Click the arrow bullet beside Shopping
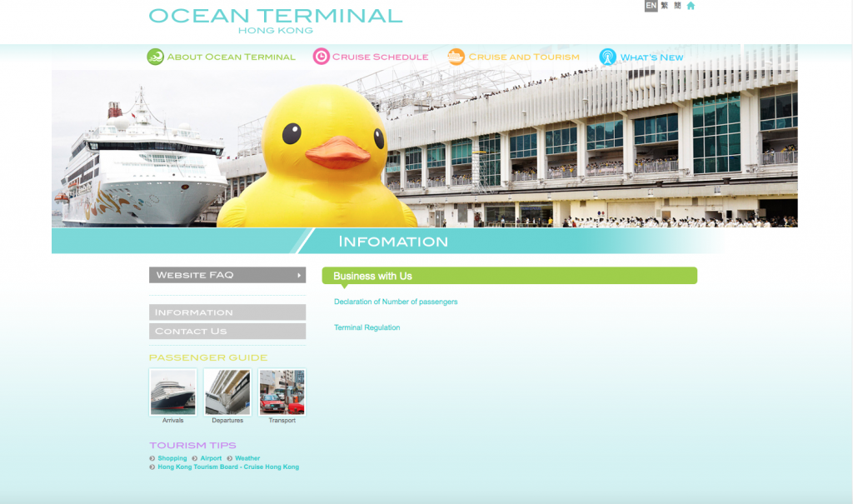853x504 pixels. (x=152, y=458)
